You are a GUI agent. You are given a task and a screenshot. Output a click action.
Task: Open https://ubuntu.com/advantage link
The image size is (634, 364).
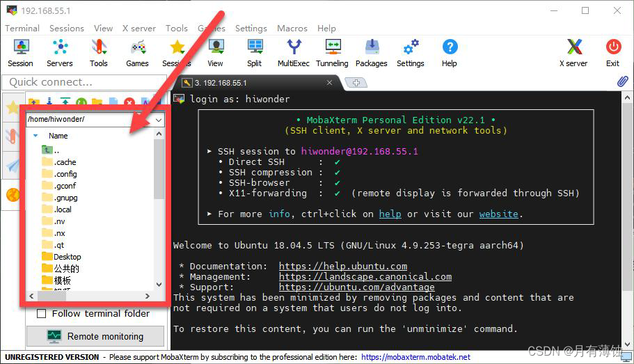(356, 287)
